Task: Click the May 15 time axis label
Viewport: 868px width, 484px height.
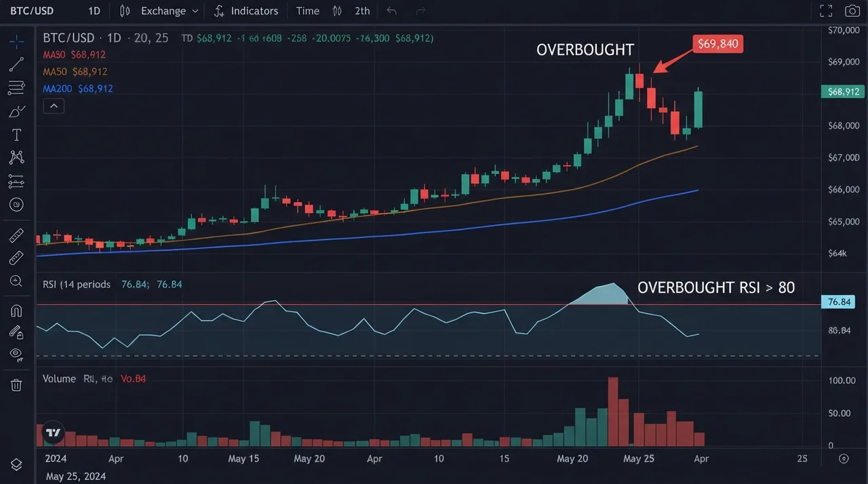Action: point(243,458)
